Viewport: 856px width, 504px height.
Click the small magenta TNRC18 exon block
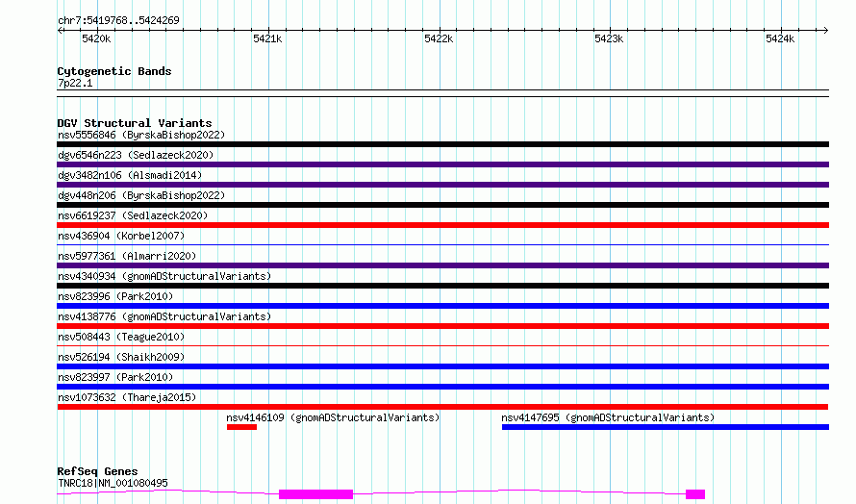pos(695,494)
